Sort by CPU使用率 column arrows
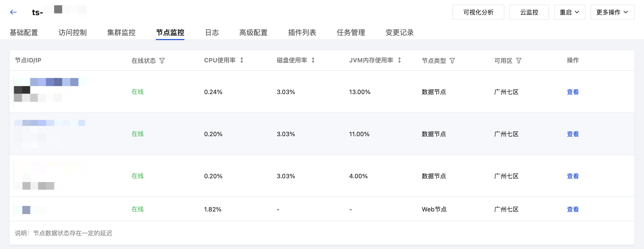644x249 pixels. tap(242, 60)
